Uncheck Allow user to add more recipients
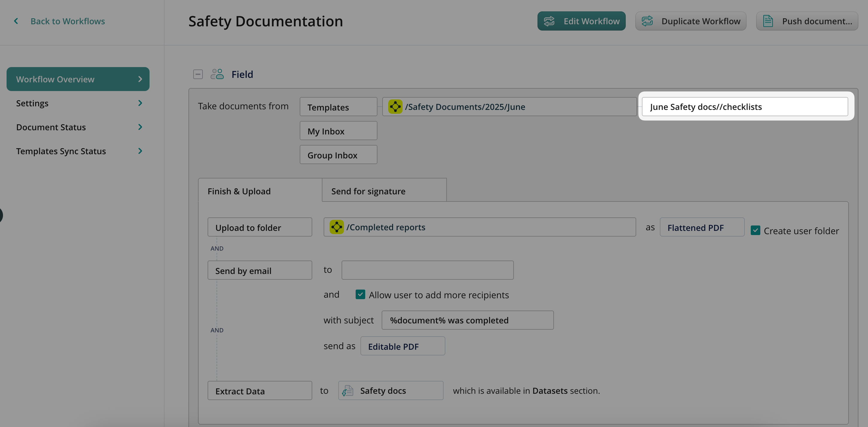Screen dimensions: 868x427 point(360,294)
